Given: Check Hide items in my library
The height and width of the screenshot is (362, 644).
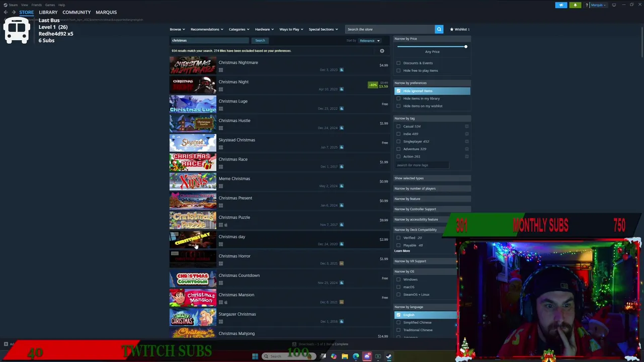Looking at the screenshot, I should (398, 99).
